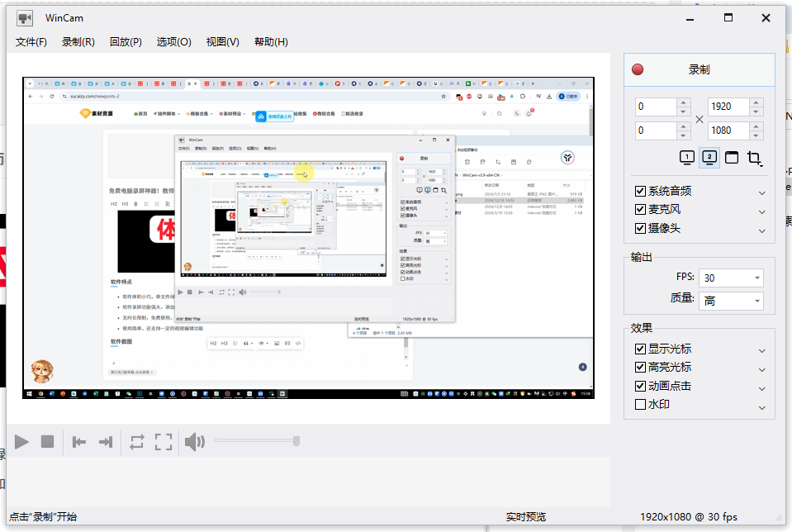This screenshot has height=532, width=792.
Task: Switch preview to fullscreen view
Action: [x=163, y=441]
